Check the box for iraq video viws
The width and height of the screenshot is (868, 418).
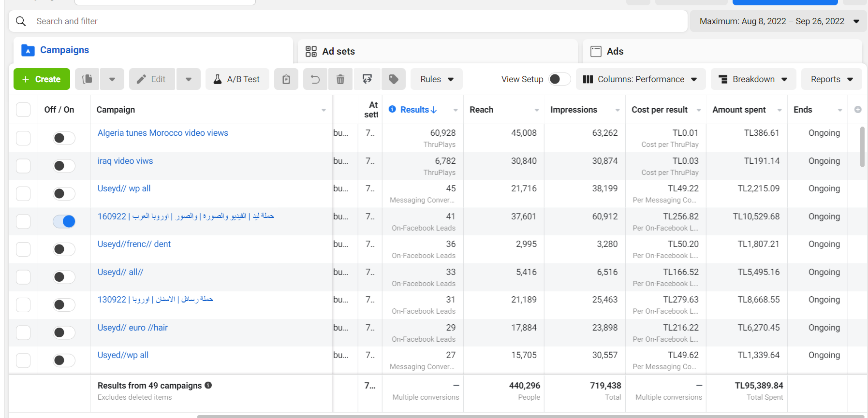click(23, 166)
